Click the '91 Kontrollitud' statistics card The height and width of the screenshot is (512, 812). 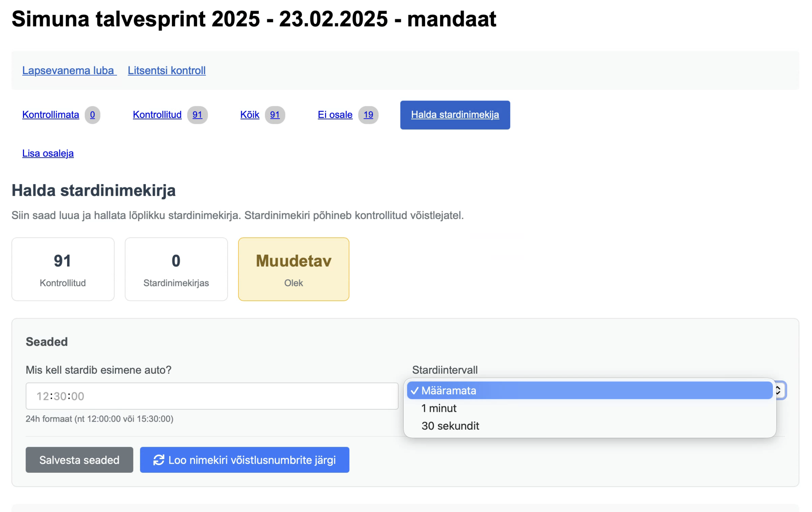[63, 269]
